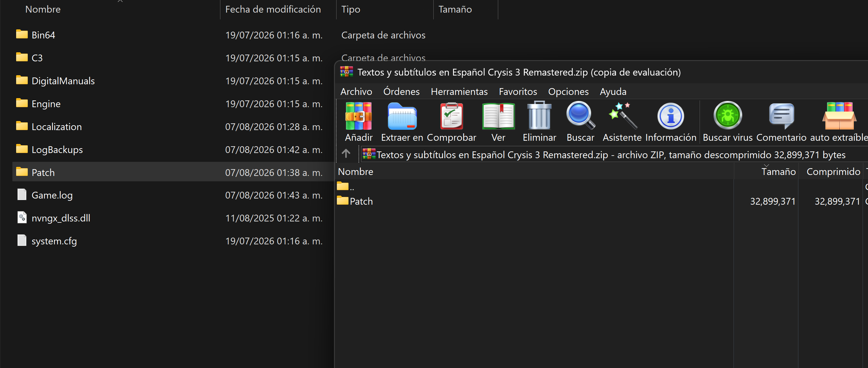
Task: Click the Extraer en toolbar icon
Action: [402, 116]
